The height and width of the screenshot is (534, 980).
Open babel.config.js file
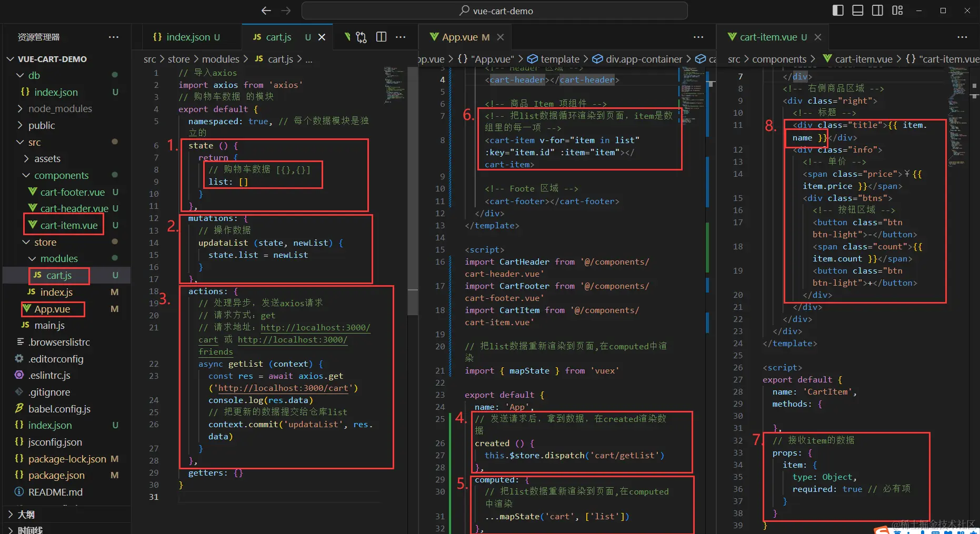click(59, 409)
